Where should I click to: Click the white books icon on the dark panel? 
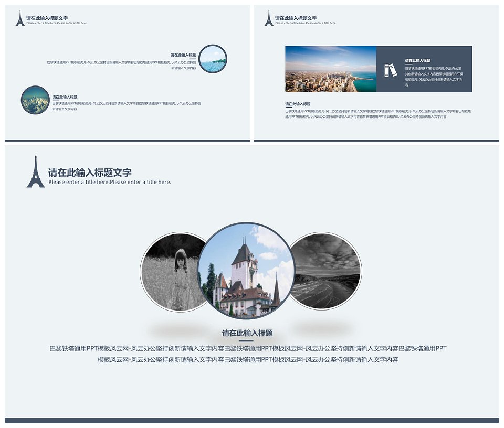coord(391,70)
